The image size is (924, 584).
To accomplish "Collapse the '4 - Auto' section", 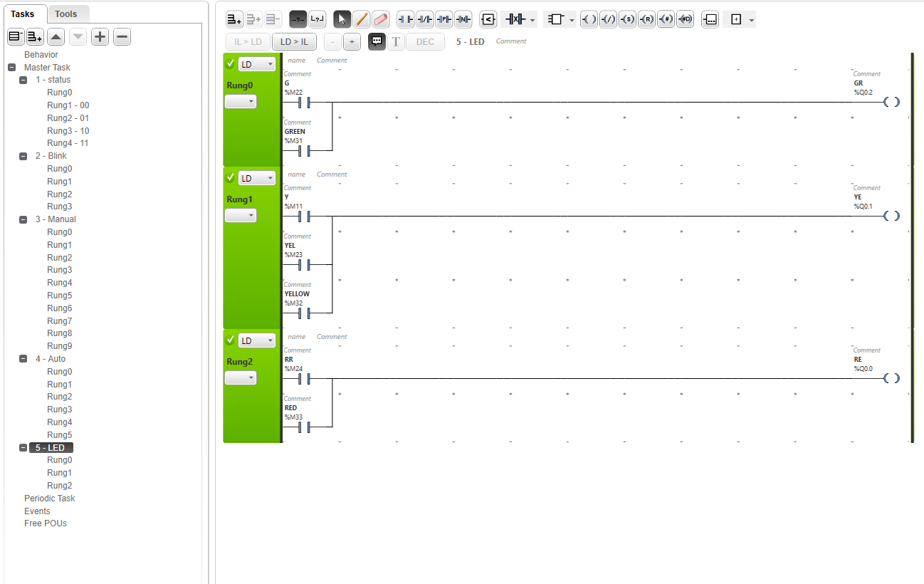I will (23, 360).
